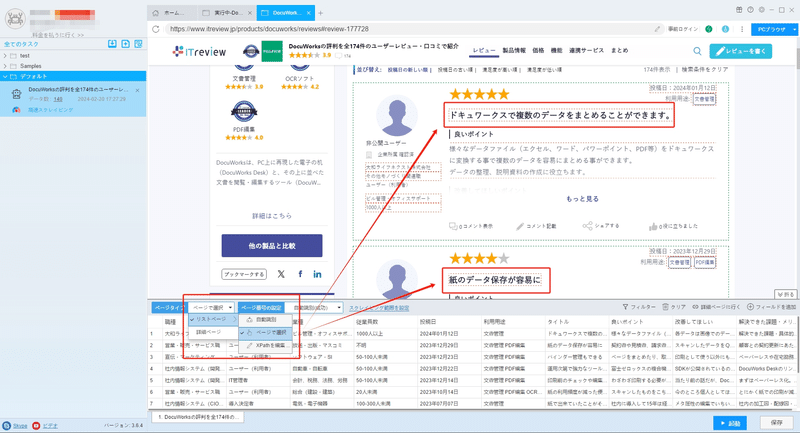Click the 起動 run button
The image size is (800, 433).
point(730,423)
